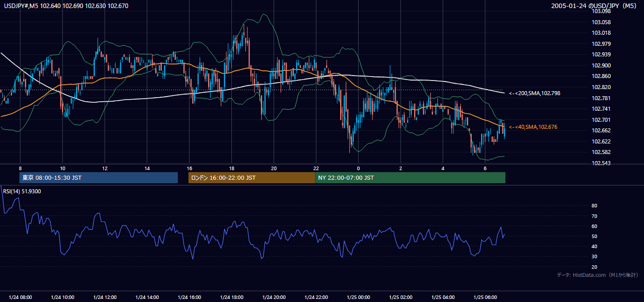Click the 1/24 12:00 date label

(x=105, y=297)
